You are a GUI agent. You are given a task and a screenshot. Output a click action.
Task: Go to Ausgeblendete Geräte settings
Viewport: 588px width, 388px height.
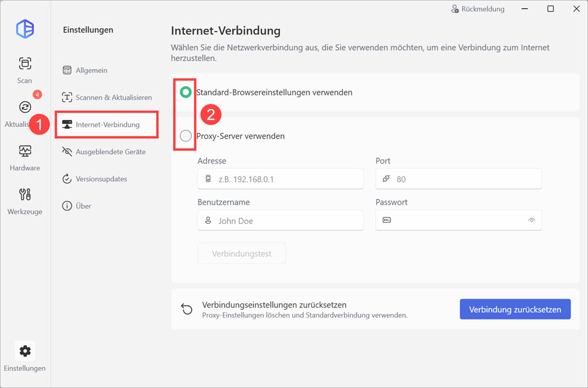point(110,152)
